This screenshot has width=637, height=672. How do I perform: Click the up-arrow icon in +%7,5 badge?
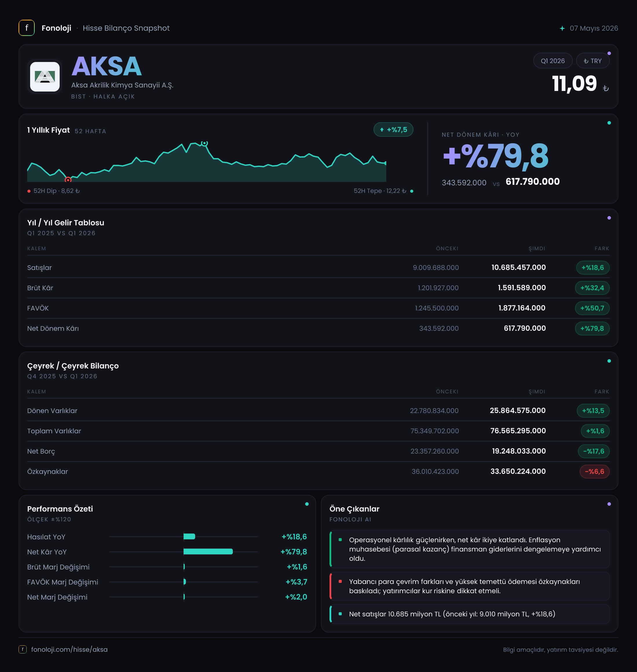tap(382, 129)
